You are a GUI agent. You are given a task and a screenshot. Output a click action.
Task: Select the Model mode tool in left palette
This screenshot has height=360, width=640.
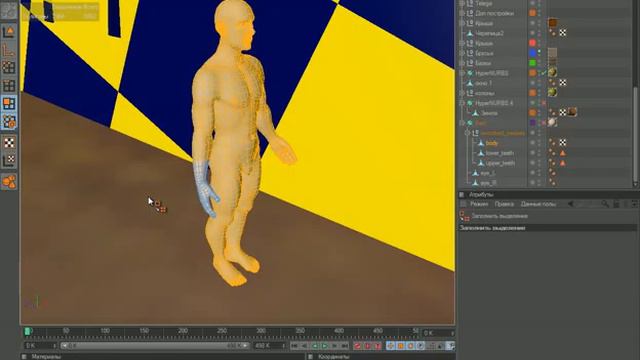(x=9, y=32)
